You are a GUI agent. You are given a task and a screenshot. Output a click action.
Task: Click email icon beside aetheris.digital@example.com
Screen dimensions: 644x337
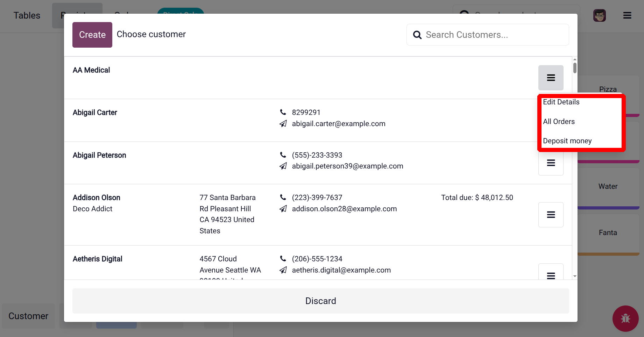283,270
